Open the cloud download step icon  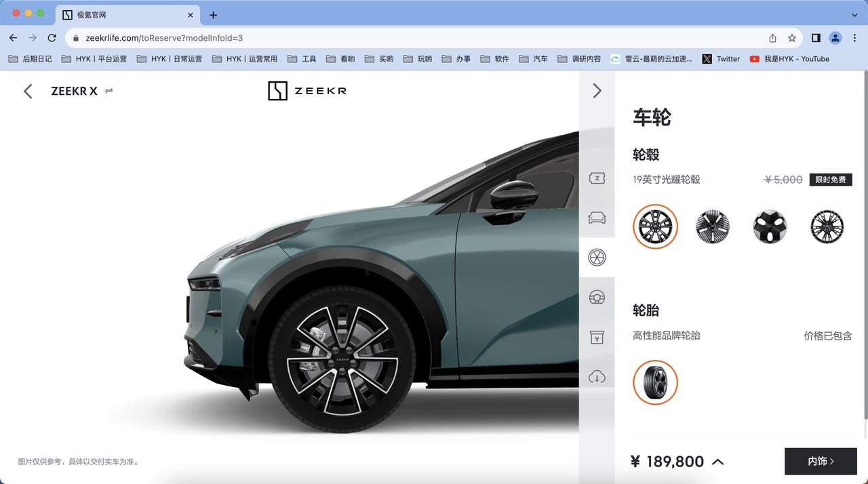click(x=597, y=376)
